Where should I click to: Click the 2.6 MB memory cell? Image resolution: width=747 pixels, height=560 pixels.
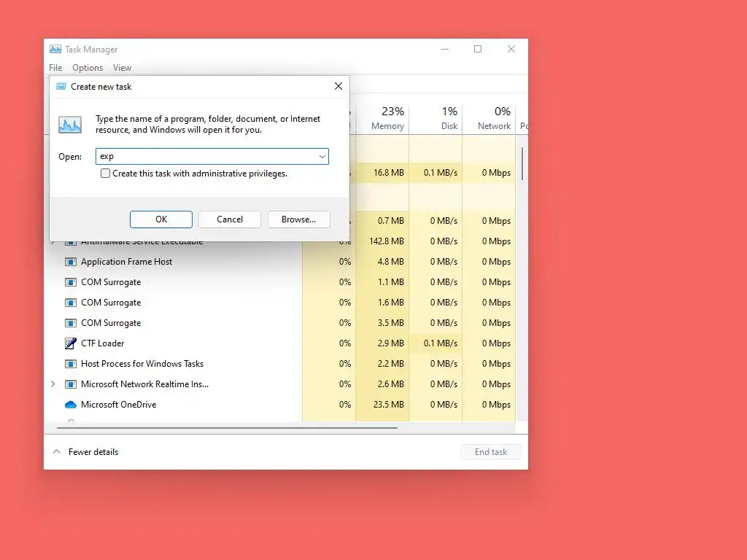click(382, 384)
